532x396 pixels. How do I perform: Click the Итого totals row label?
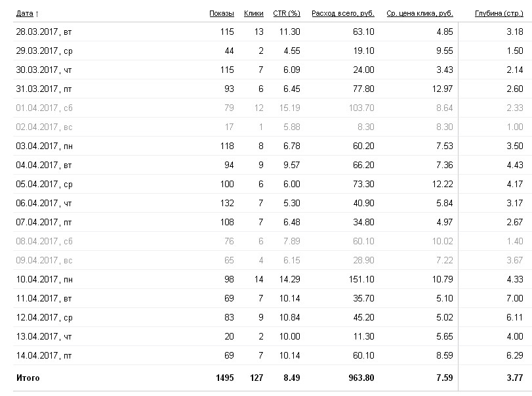[28, 378]
